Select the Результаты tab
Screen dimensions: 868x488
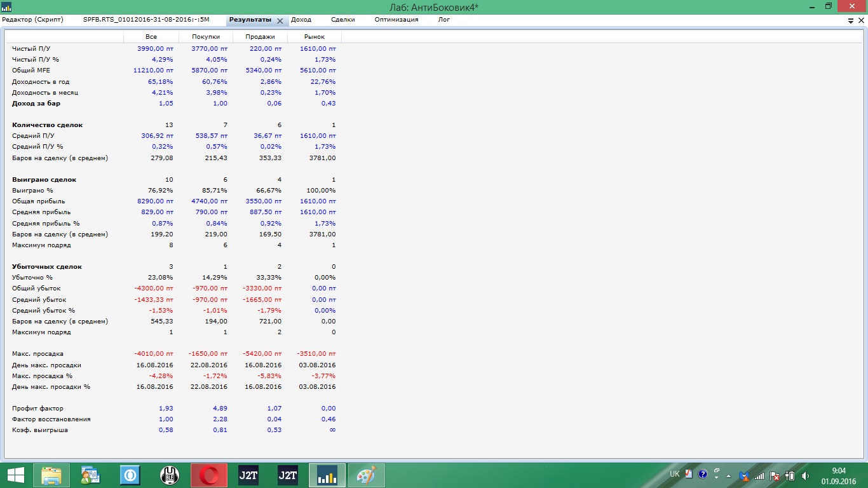[250, 20]
